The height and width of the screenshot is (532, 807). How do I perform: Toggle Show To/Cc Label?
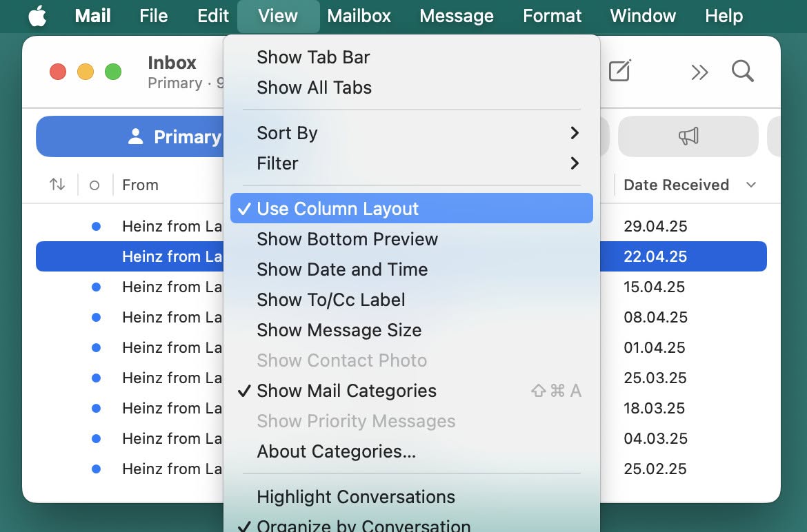[x=412, y=300]
